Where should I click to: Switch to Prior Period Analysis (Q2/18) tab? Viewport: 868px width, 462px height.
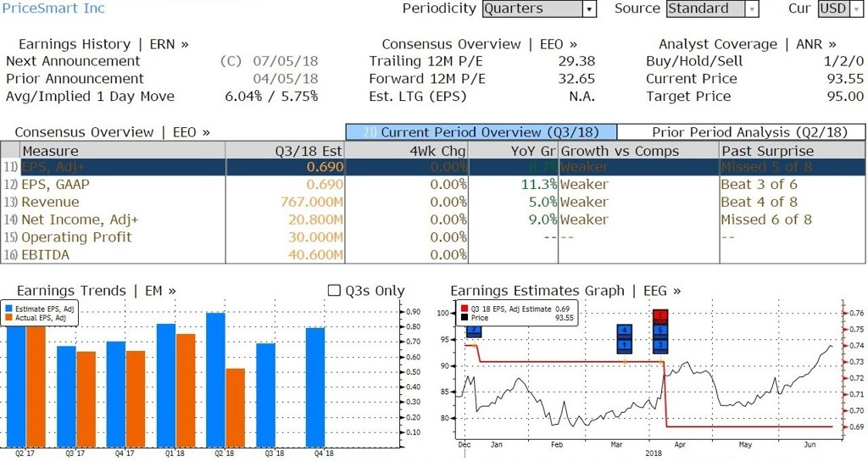point(741,132)
